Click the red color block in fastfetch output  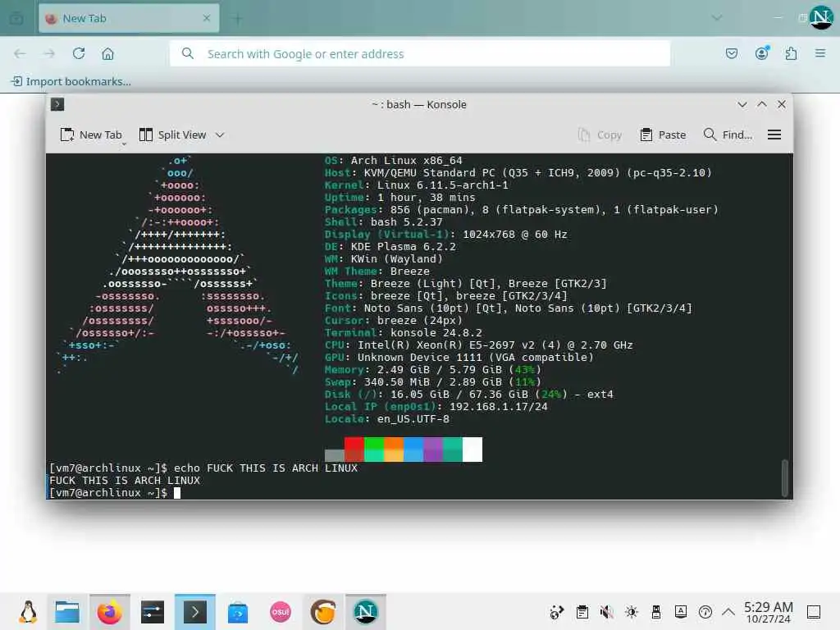[x=354, y=449]
